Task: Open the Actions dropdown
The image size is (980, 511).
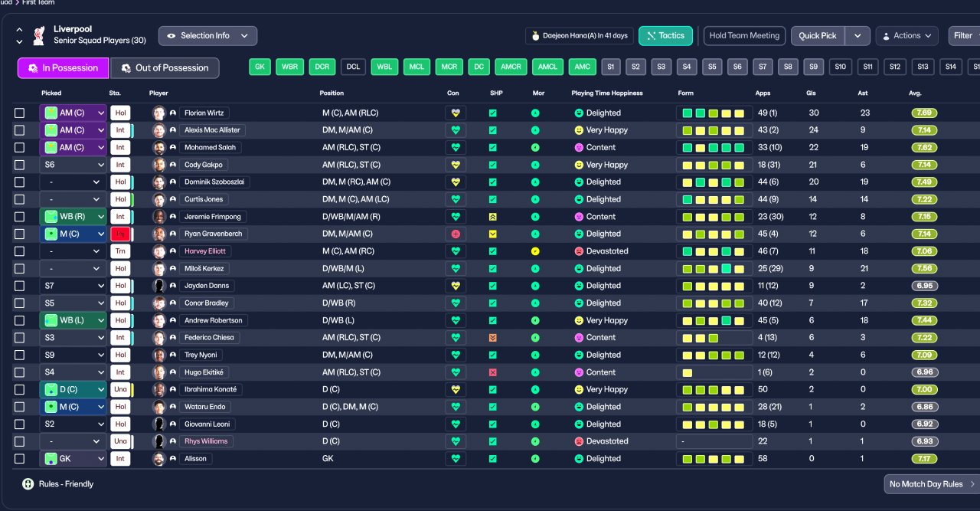Action: click(906, 36)
